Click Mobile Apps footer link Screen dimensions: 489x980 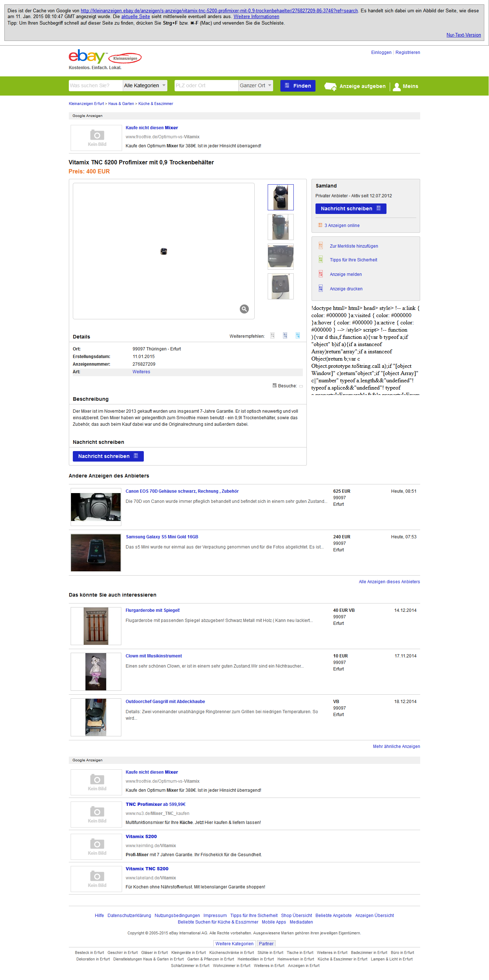pos(274,922)
